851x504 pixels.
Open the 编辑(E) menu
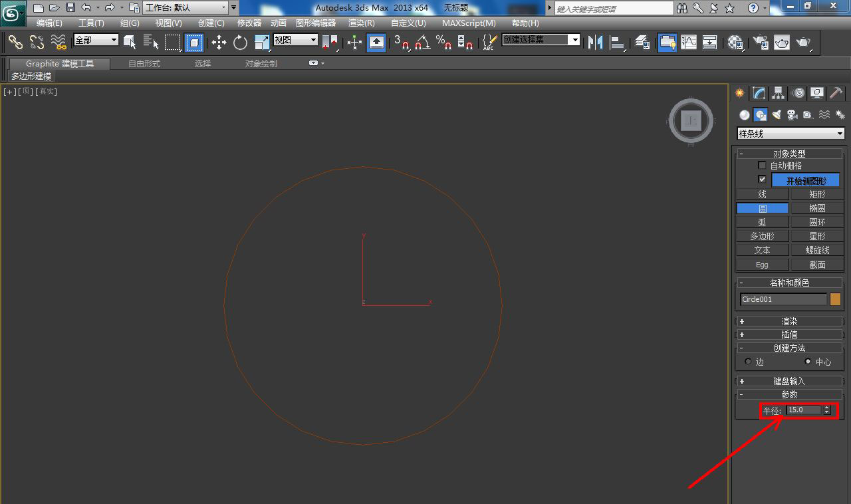coord(49,23)
